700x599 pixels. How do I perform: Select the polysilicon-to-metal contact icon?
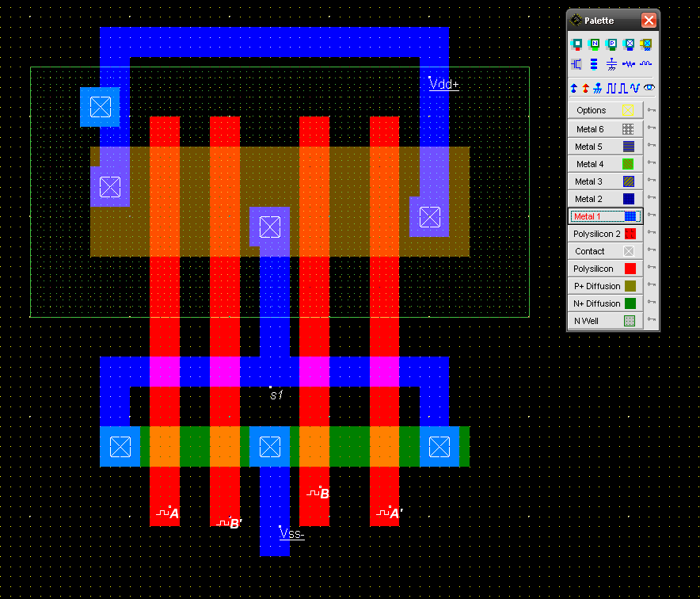coord(576,44)
